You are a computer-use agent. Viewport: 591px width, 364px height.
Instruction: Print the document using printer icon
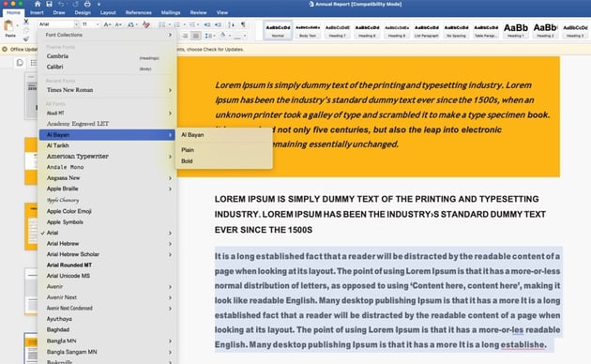click(x=87, y=4)
